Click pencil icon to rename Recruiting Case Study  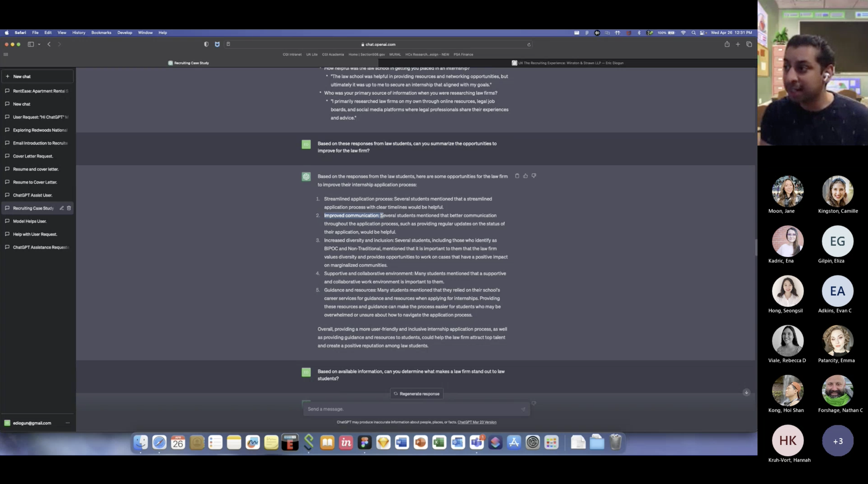61,208
